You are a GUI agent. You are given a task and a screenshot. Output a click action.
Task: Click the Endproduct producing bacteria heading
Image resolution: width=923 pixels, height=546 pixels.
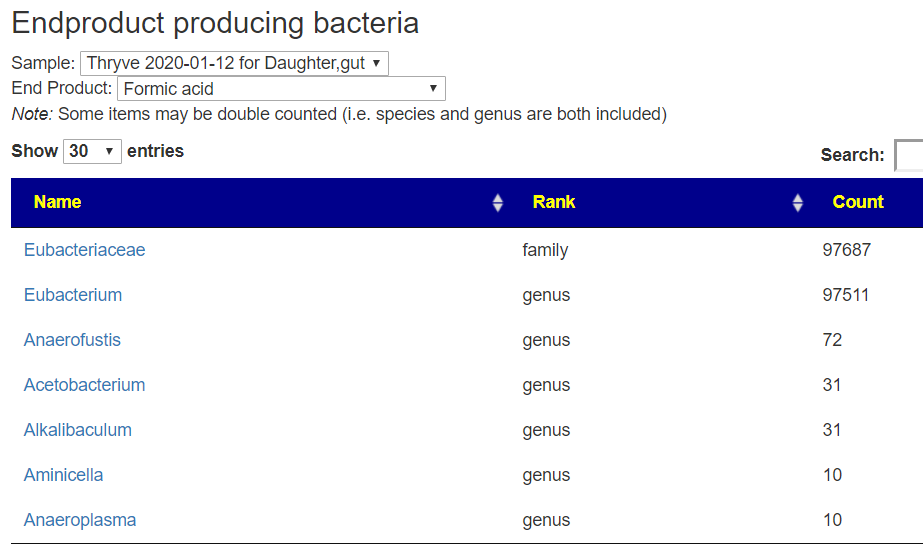(x=215, y=24)
